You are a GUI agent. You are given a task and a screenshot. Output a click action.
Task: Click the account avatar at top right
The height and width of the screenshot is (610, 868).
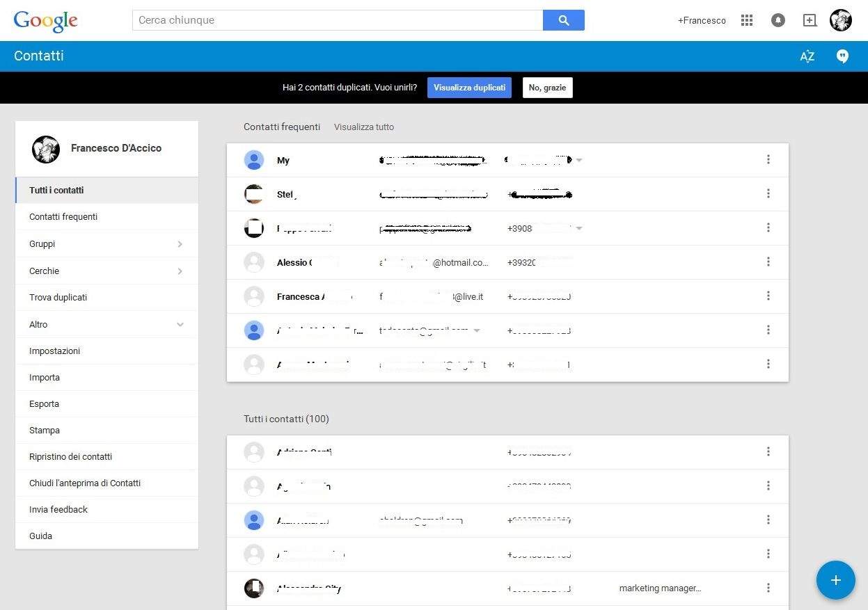click(841, 20)
